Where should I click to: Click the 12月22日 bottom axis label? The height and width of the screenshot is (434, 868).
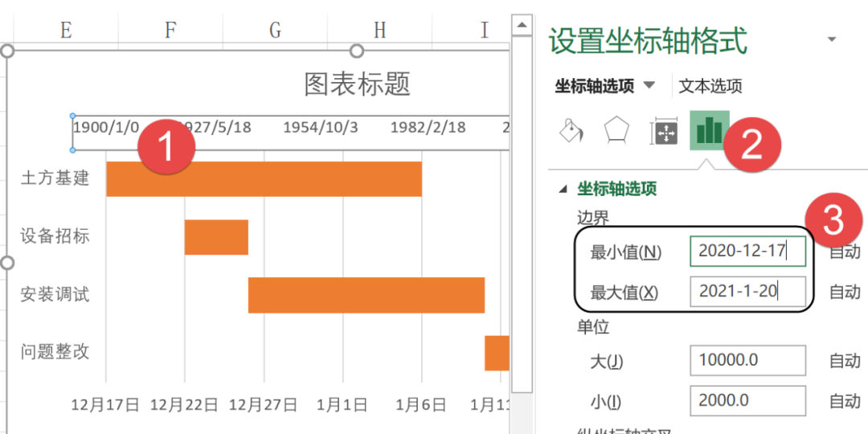pyautogui.click(x=185, y=405)
